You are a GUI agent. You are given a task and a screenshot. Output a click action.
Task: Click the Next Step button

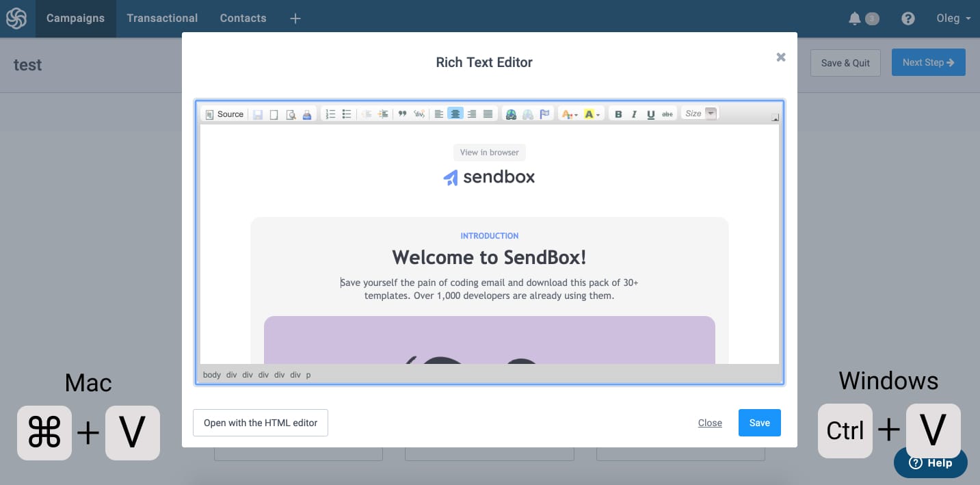click(928, 62)
